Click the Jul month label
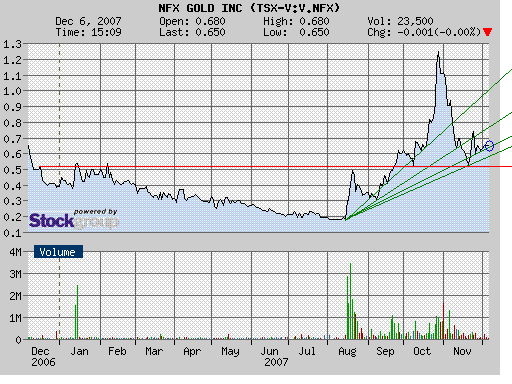This screenshot has height=384, width=512. point(306,351)
